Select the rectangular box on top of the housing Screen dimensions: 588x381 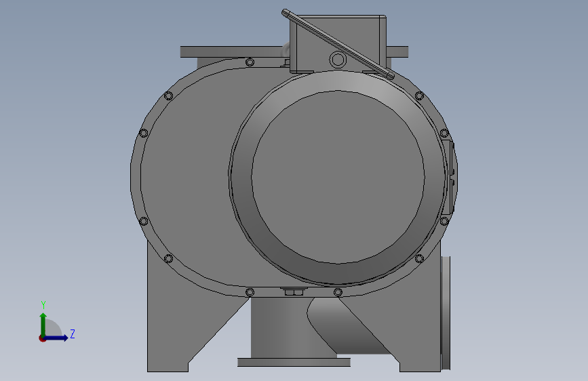(x=338, y=43)
